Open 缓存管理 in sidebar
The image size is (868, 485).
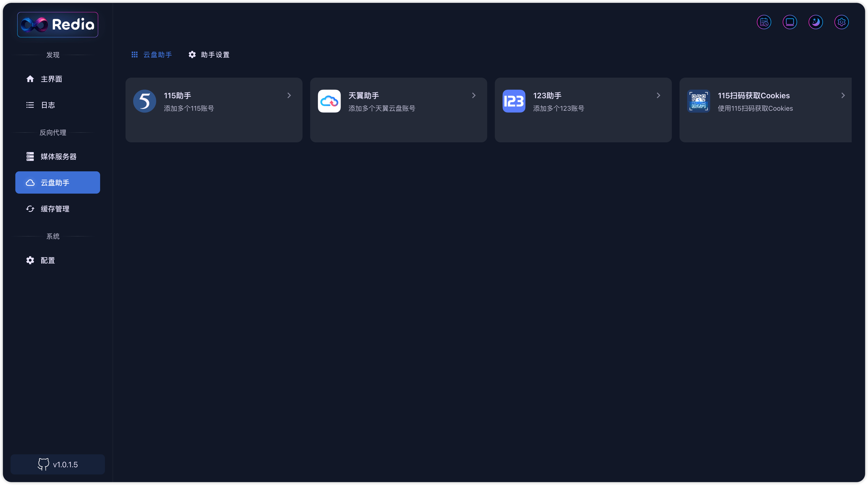coord(55,209)
